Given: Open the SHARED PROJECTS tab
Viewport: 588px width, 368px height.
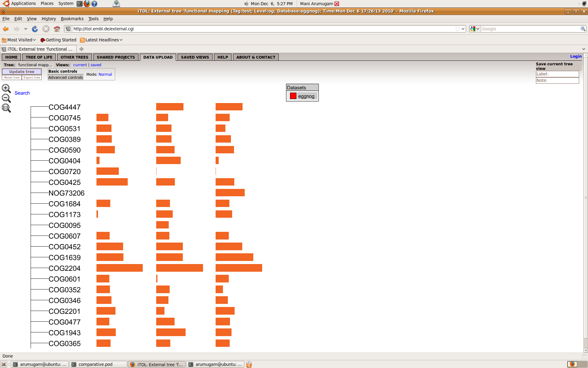Looking at the screenshot, I should click(116, 57).
